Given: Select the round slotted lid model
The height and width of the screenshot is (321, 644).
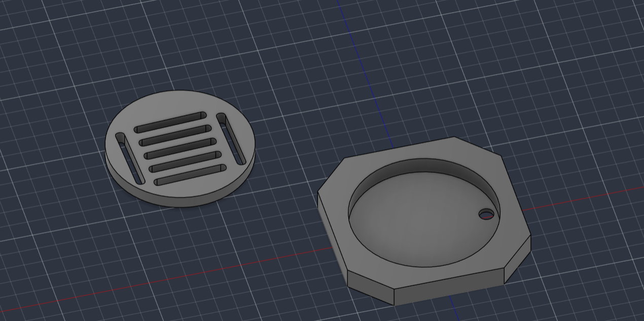Looking at the screenshot, I should pos(180,149).
